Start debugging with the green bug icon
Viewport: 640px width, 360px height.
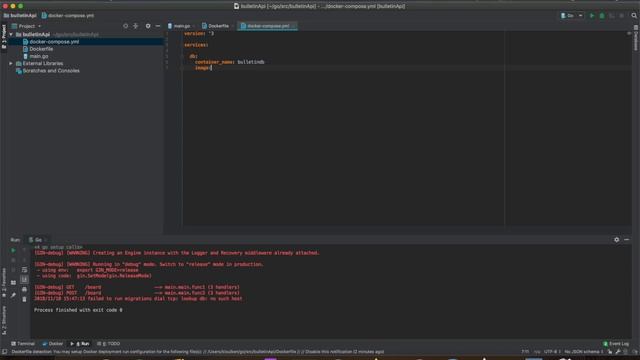602,16
